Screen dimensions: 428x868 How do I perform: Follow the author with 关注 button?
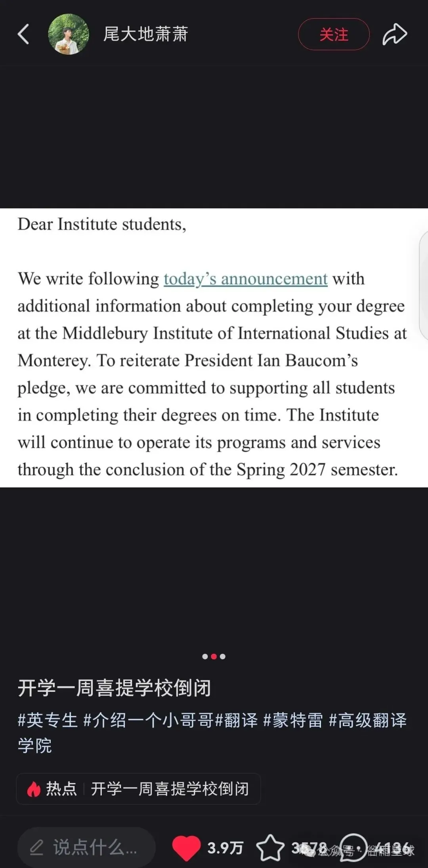[334, 34]
